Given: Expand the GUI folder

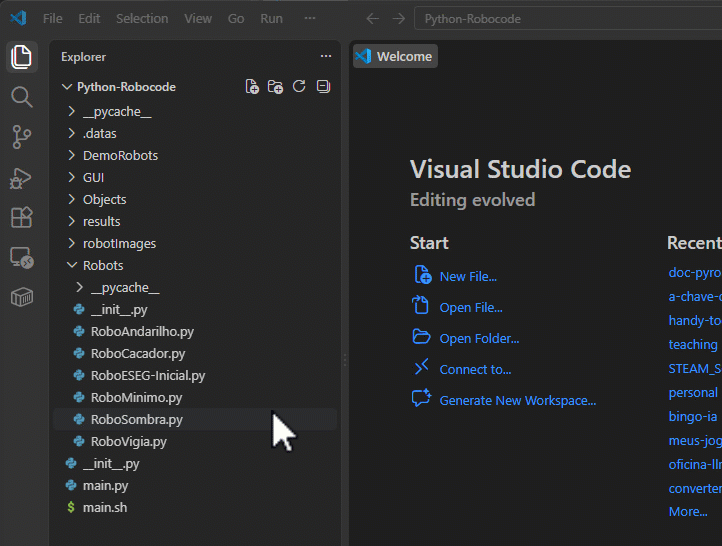Looking at the screenshot, I should point(71,177).
